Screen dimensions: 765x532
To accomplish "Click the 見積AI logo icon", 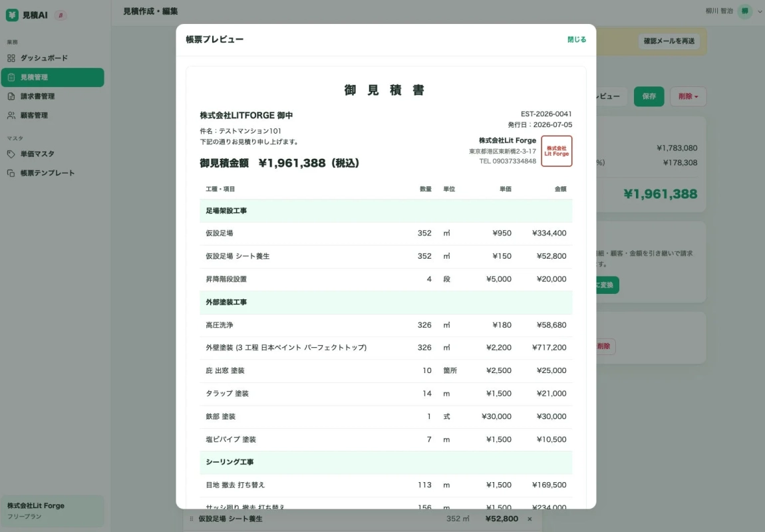I will (x=12, y=15).
